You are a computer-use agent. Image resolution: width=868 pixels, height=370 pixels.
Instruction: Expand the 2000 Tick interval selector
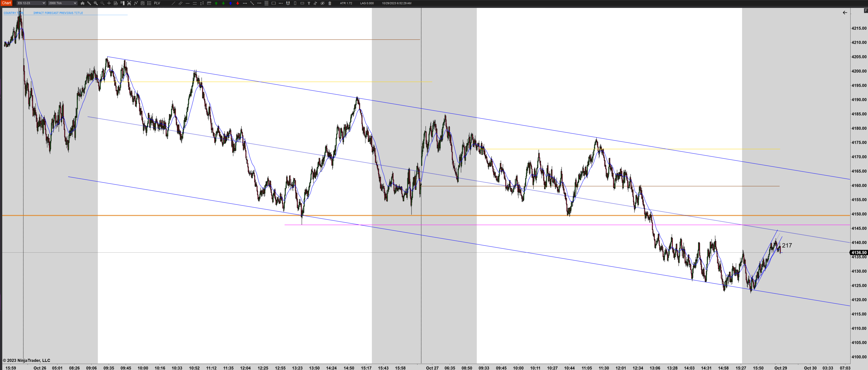click(x=62, y=3)
